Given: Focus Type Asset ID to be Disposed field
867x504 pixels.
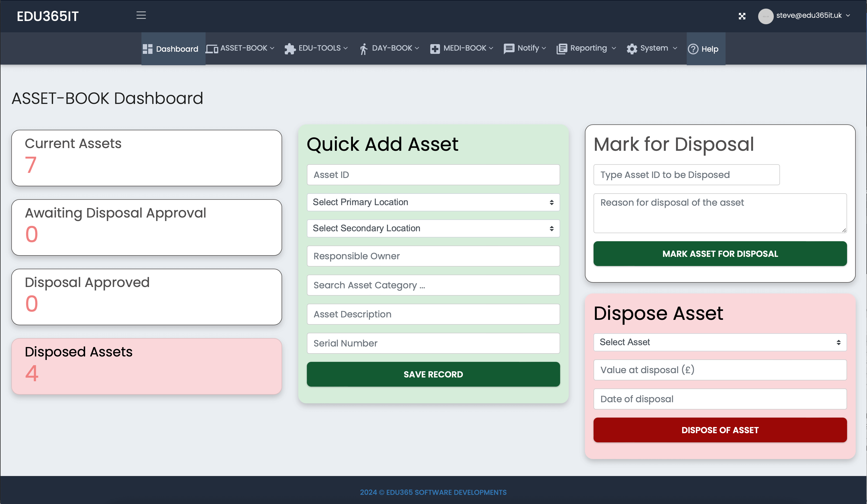Looking at the screenshot, I should pyautogui.click(x=686, y=175).
